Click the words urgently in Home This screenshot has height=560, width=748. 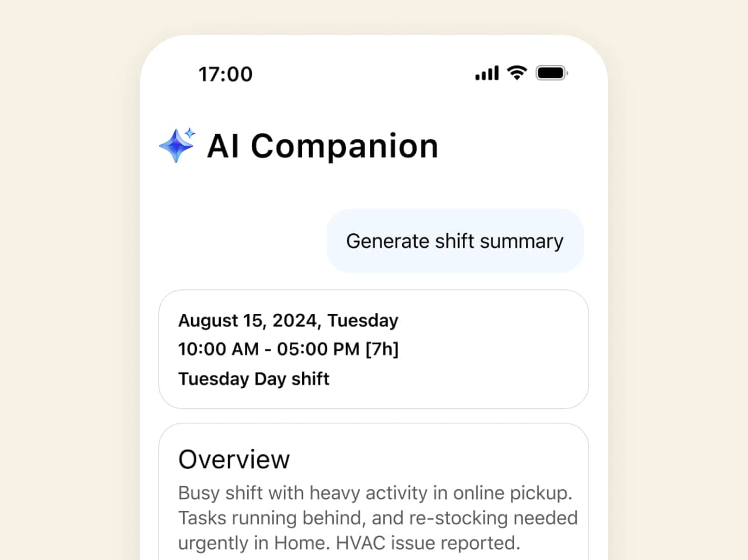coord(252,543)
